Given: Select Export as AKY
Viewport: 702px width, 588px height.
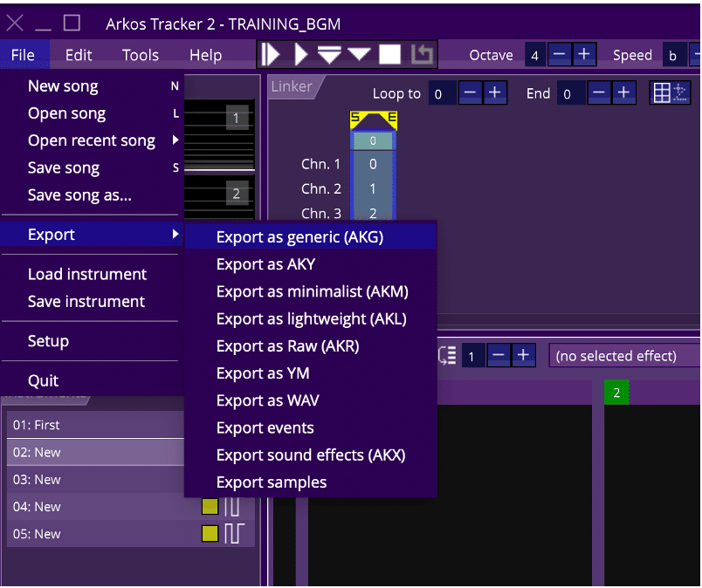Looking at the screenshot, I should (x=311, y=264).
